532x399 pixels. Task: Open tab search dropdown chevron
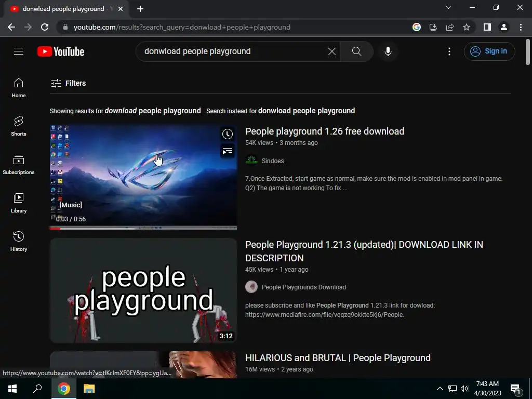point(448,7)
